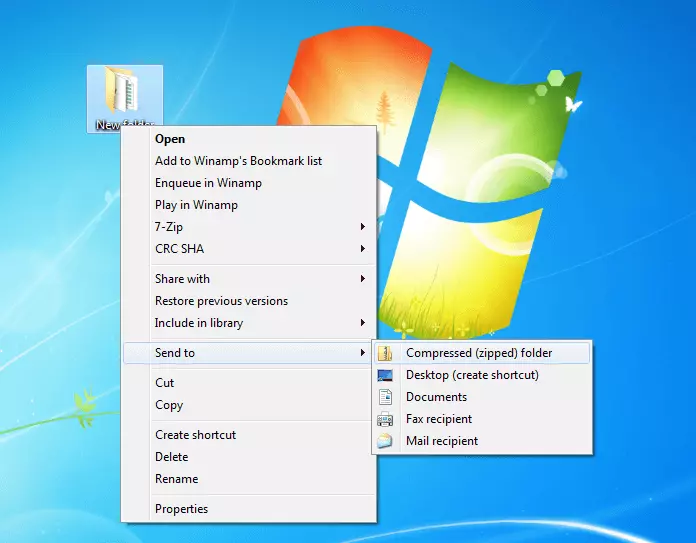Expand the CRC SHA submenu arrow

(x=363, y=249)
